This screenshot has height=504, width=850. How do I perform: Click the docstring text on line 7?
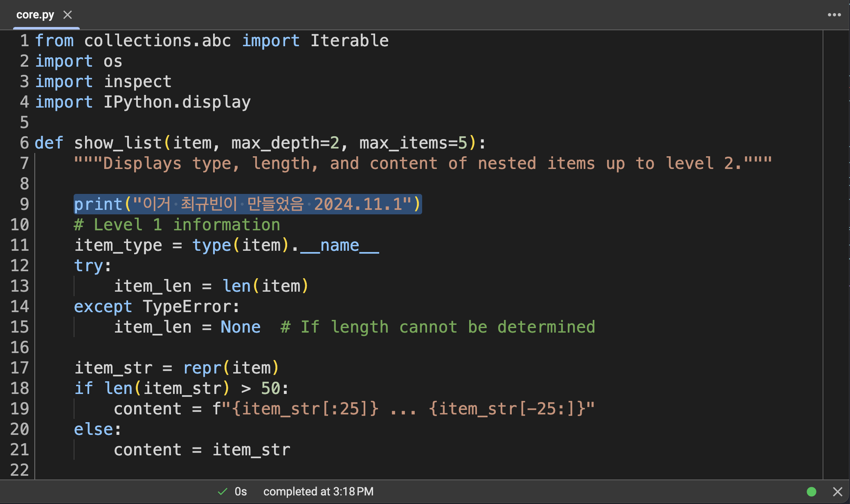(422, 163)
